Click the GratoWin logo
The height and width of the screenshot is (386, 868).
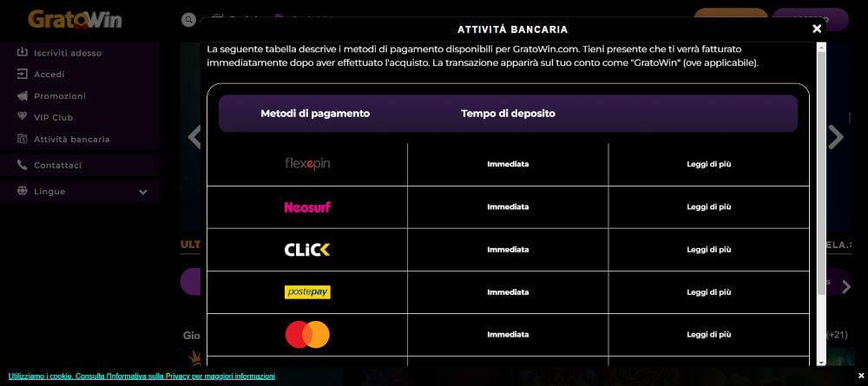tap(75, 19)
